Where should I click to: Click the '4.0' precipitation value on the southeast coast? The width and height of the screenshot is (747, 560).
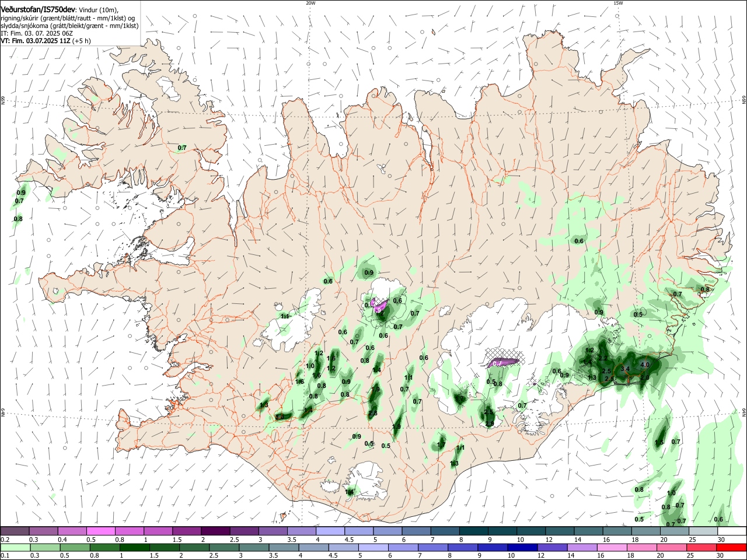coord(645,365)
